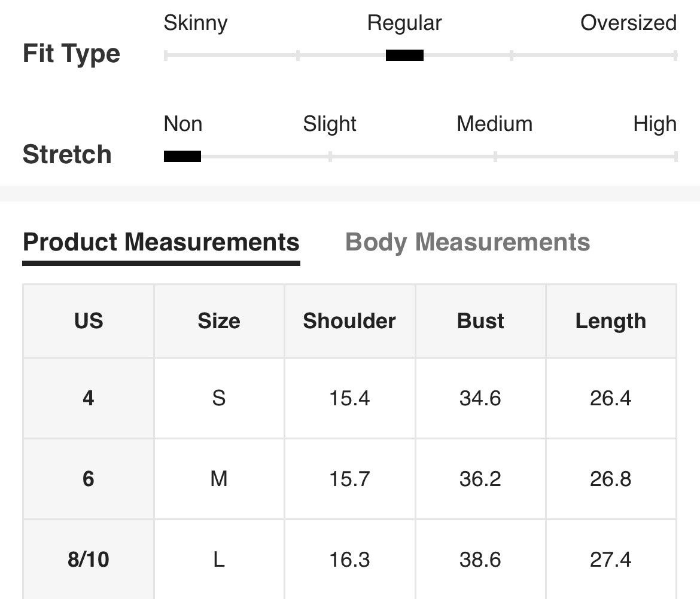Select the size S cell
This screenshot has width=700, height=599.
click(219, 398)
